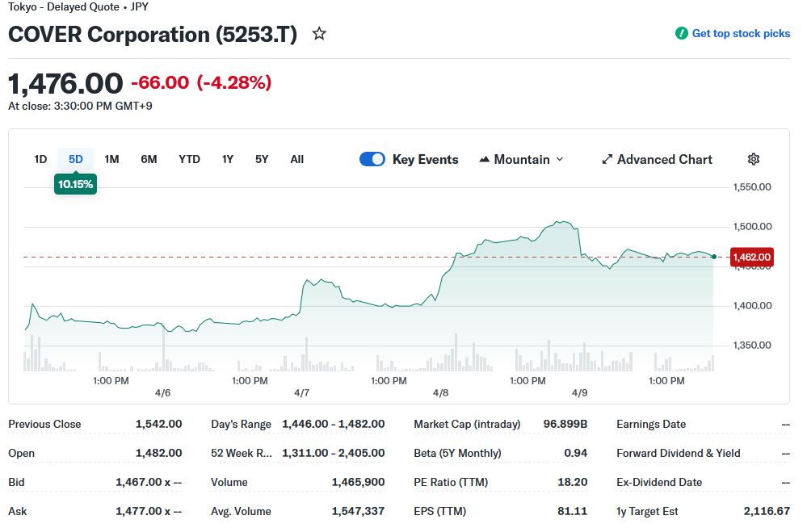Click the EPS (TTM) value 81.11
This screenshot has height=532, width=807.
coord(573,512)
